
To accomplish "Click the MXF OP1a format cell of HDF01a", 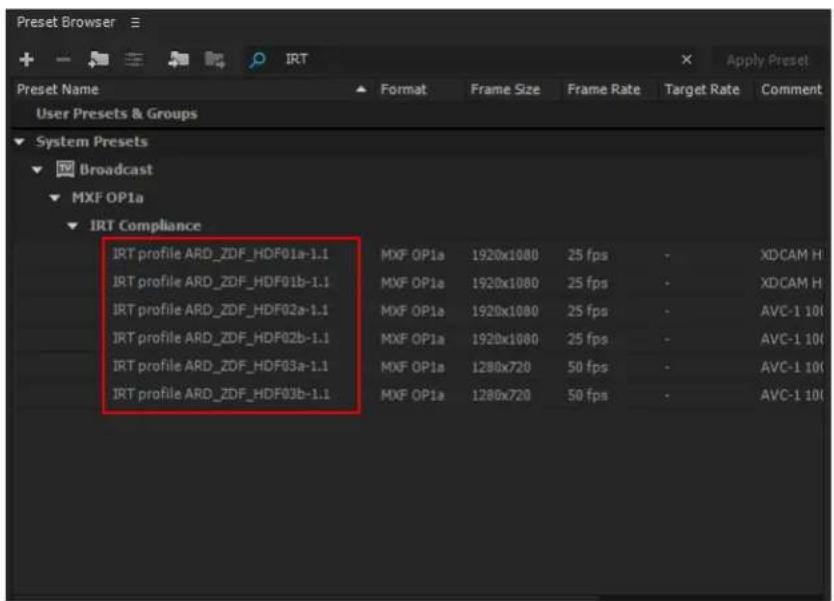I will [412, 255].
